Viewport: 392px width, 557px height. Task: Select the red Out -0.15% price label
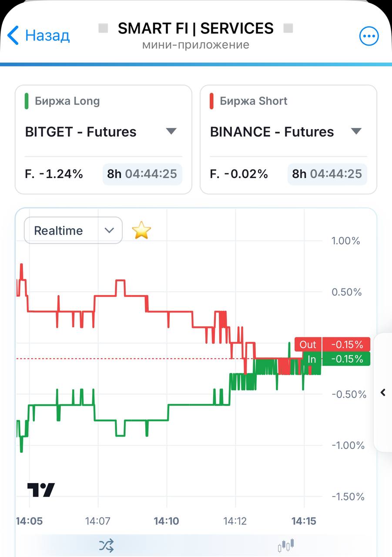pos(332,344)
